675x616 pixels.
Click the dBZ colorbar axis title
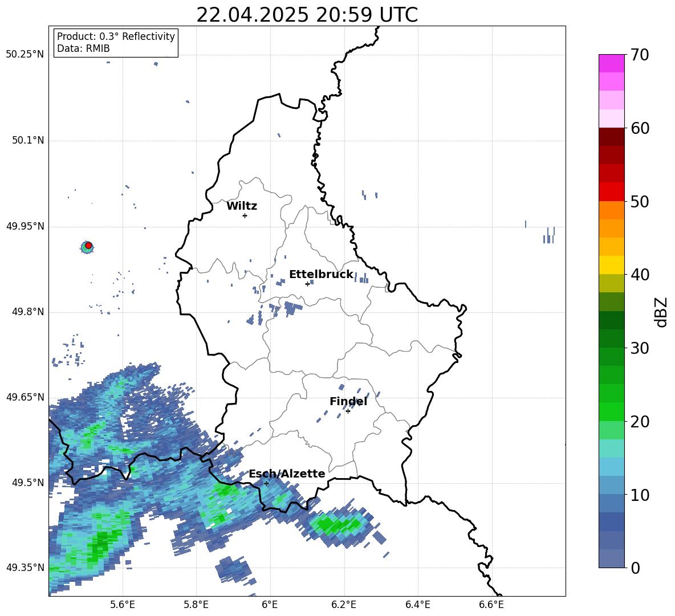pos(662,312)
